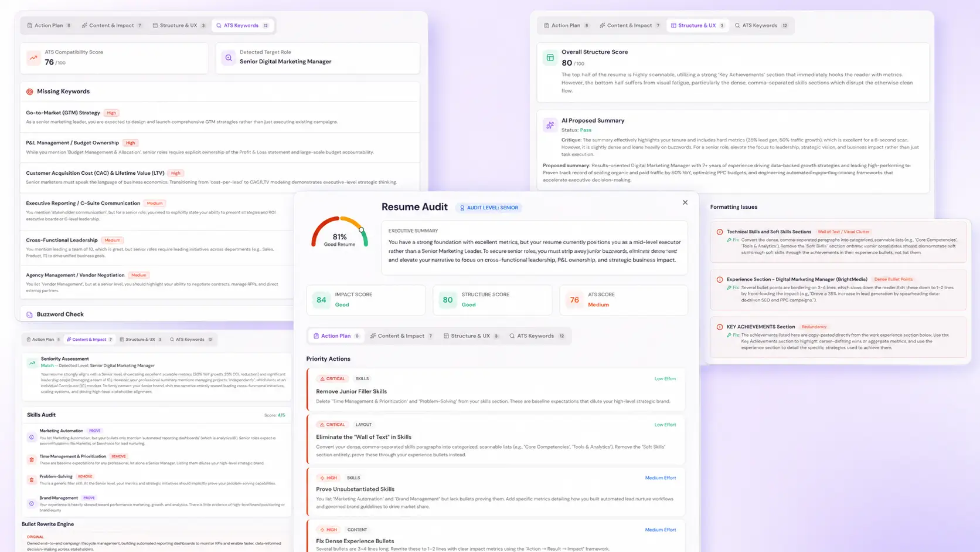
Task: Click the Audit Level Senior badge
Action: coord(489,208)
